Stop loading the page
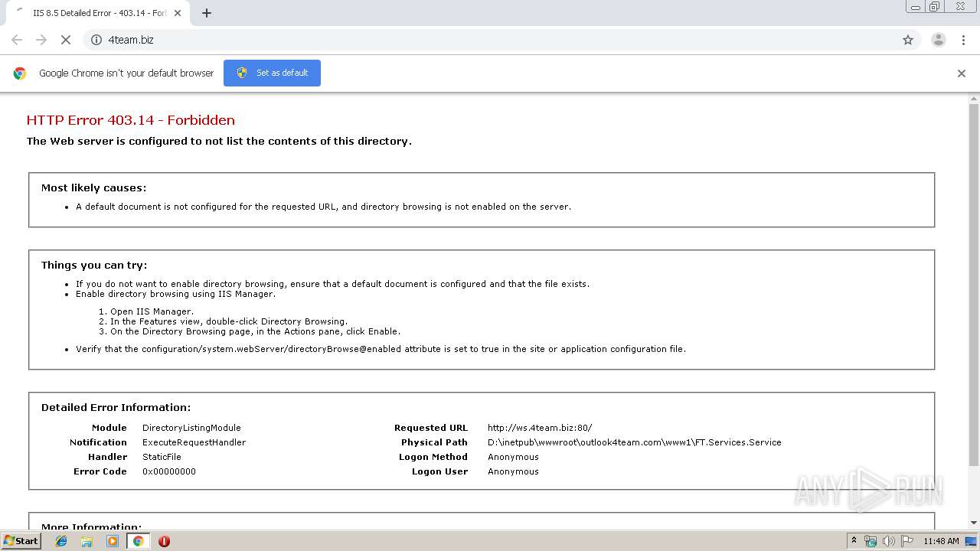Screen dimensions: 980x551 coord(66,40)
